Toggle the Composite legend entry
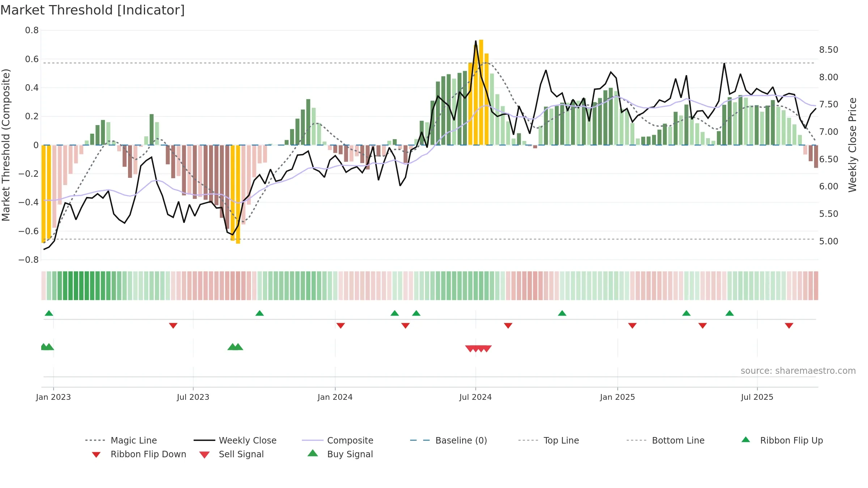 337,440
